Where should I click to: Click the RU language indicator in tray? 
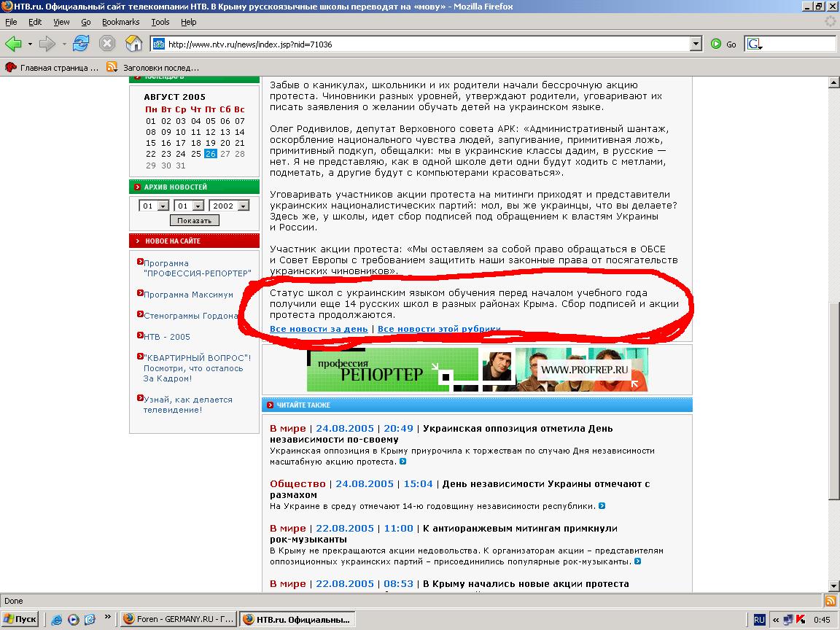pos(759,619)
